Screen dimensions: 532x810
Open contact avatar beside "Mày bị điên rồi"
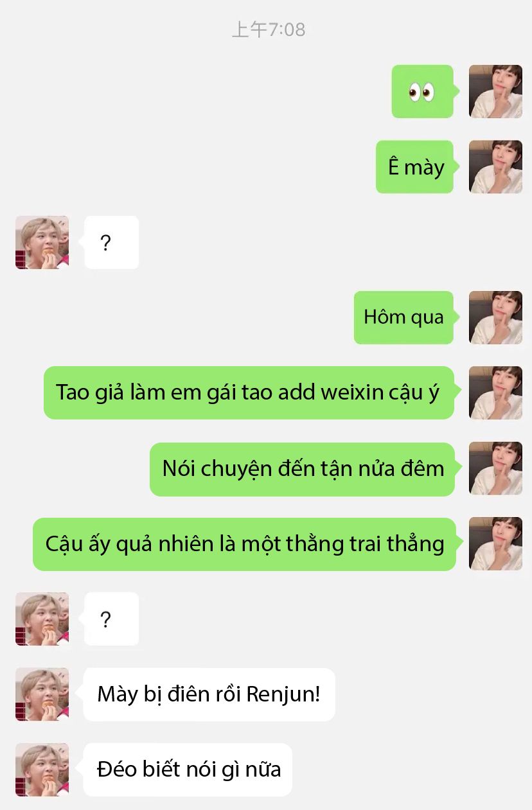42,694
